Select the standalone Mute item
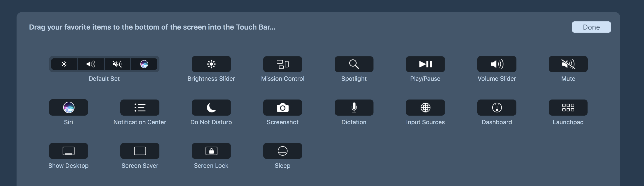Image resolution: width=644 pixels, height=186 pixels. (568, 64)
